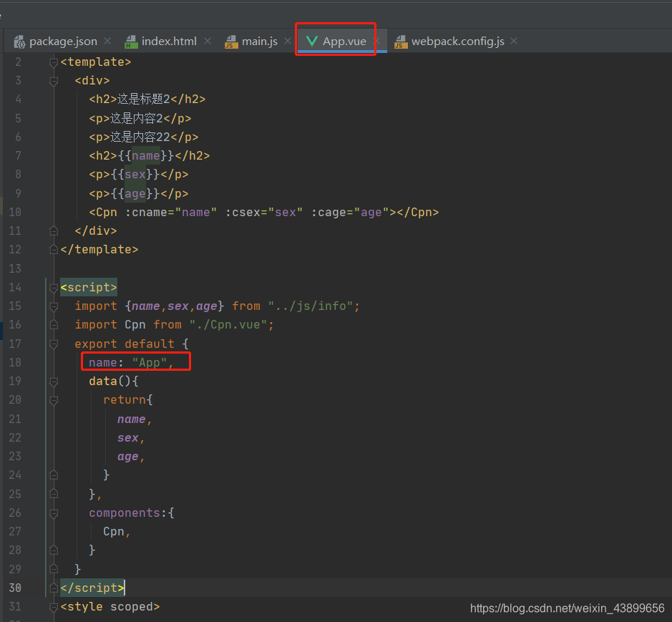Click the <style scoped> tag text
Screen dimensions: 672x622
110,607
